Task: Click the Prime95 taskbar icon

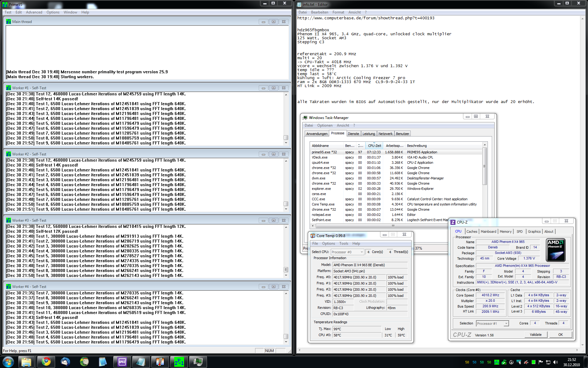Action: point(179,362)
